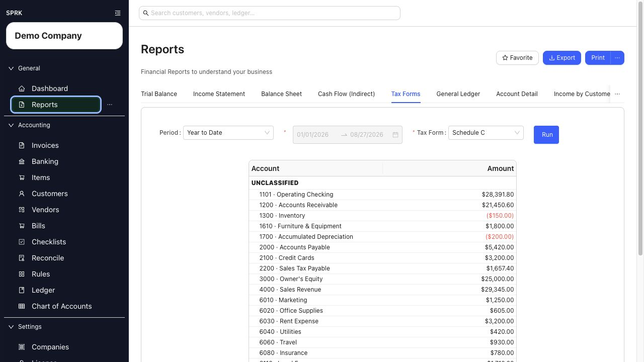Switch to the Balance Sheet tab

tap(281, 94)
